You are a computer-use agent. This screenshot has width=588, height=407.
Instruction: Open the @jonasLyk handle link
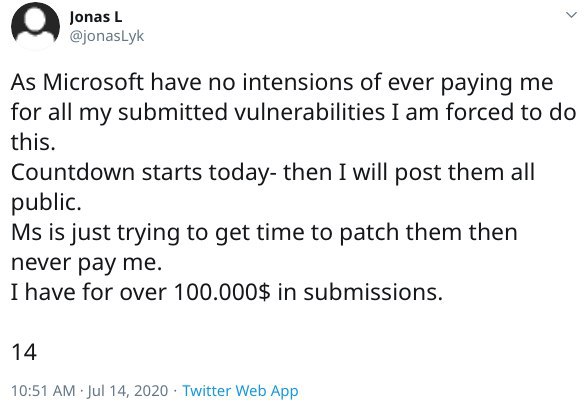[106, 36]
